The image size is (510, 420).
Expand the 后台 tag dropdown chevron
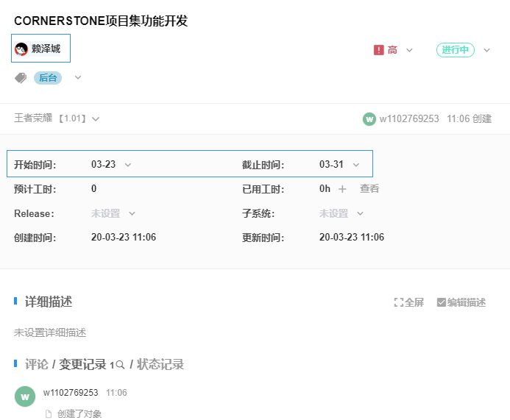78,77
